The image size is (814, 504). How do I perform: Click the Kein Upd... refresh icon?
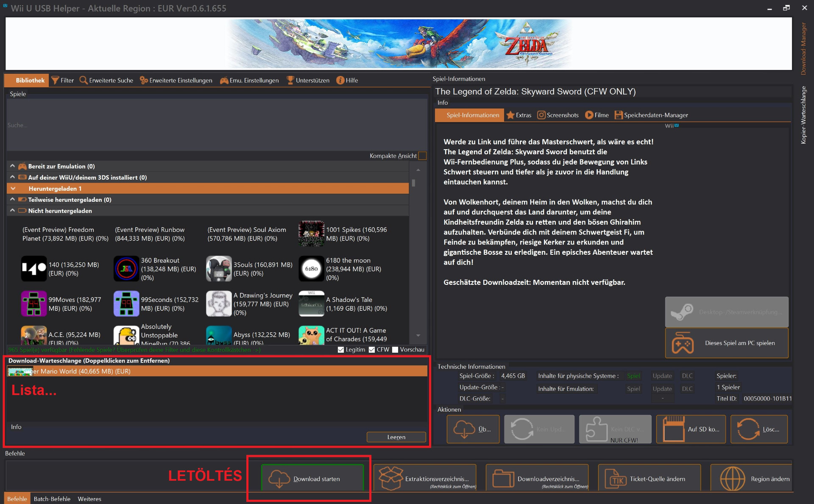point(522,429)
